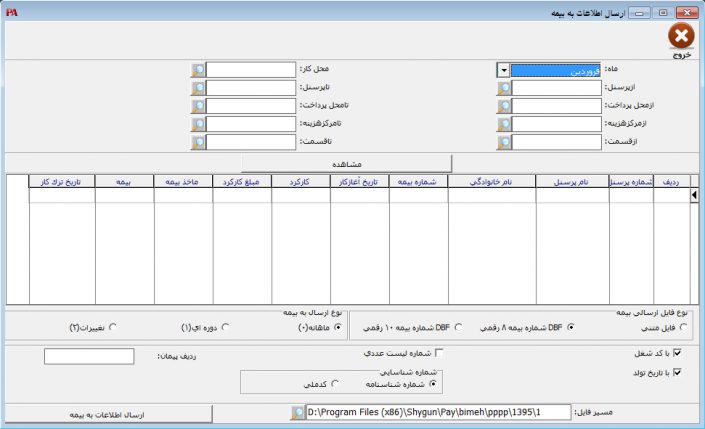
Task: Open lookup icon beside محل کار field
Action: pos(198,70)
